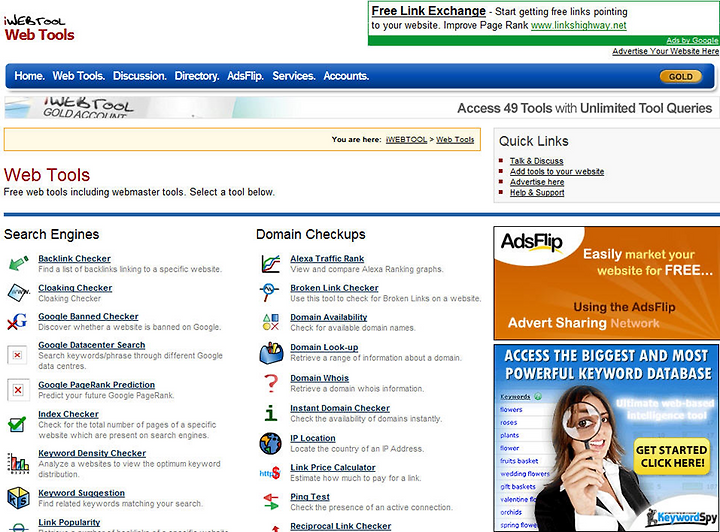The image size is (720, 532).
Task: Click Web Tools in the breadcrumb trail
Action: click(455, 140)
